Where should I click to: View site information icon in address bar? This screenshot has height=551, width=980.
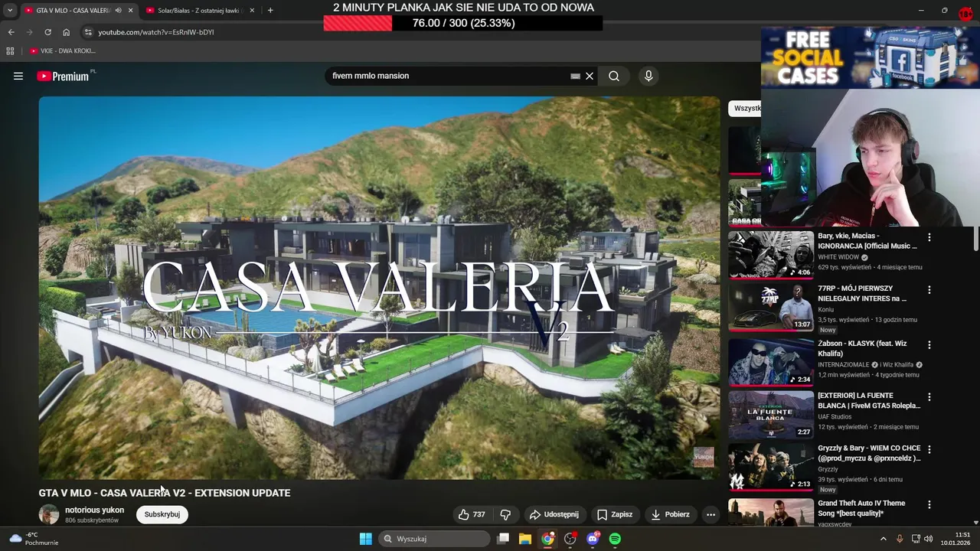pos(88,32)
